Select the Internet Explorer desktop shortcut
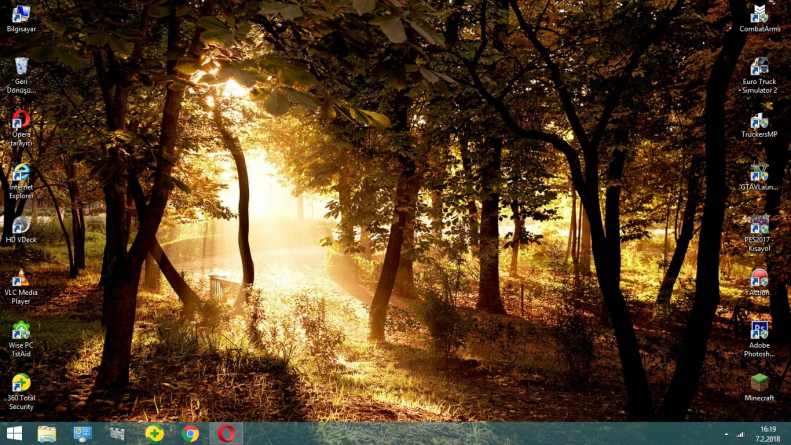Screen dimensions: 791x445 (21, 181)
